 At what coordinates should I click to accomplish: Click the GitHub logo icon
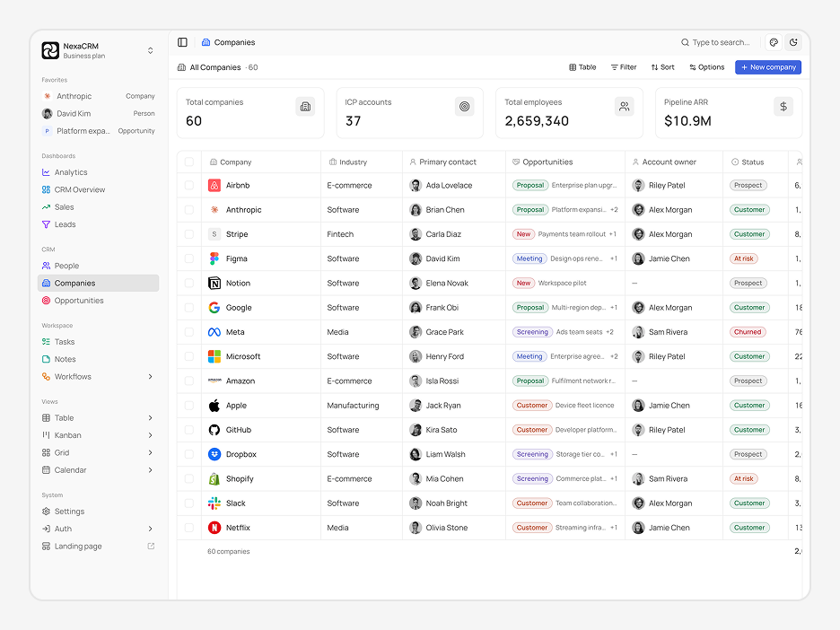(214, 430)
